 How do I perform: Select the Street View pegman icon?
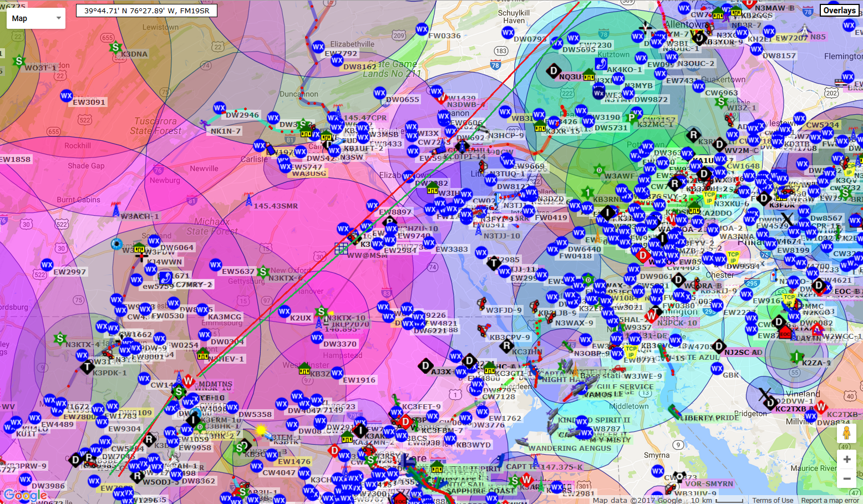point(846,433)
